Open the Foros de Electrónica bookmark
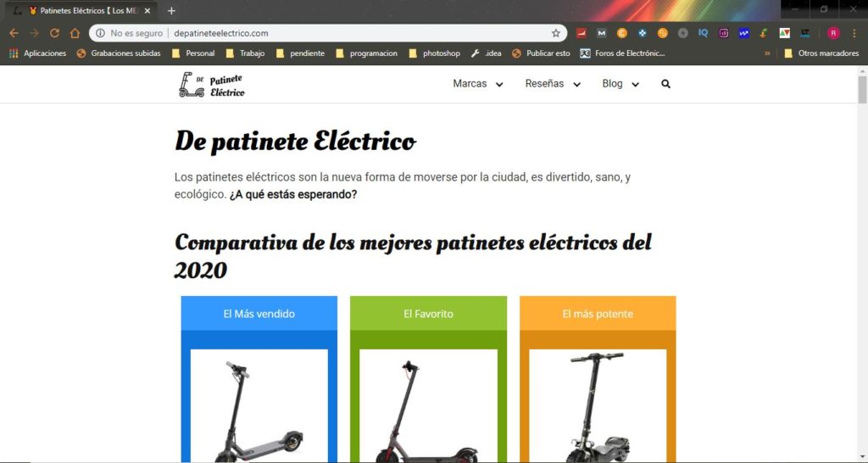868x463 pixels. pyautogui.click(x=622, y=53)
